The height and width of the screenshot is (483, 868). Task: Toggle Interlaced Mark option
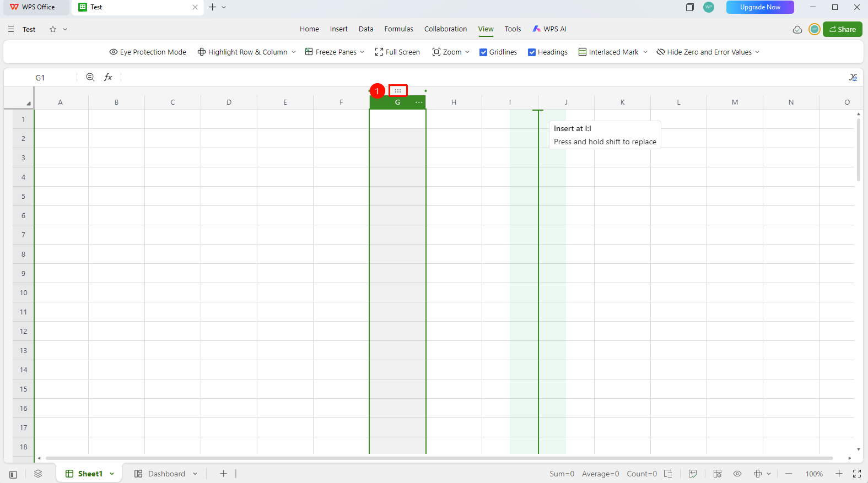click(x=608, y=52)
